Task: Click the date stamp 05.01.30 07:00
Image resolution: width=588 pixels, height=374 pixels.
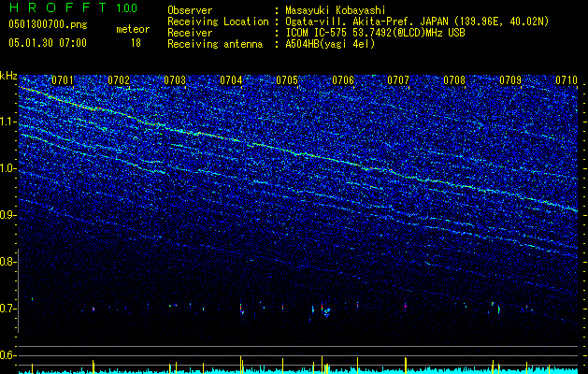Action: (48, 43)
